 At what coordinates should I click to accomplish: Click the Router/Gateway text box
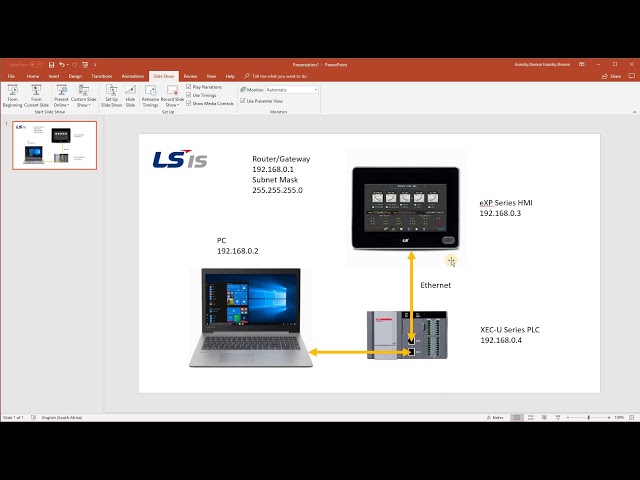pos(281,174)
